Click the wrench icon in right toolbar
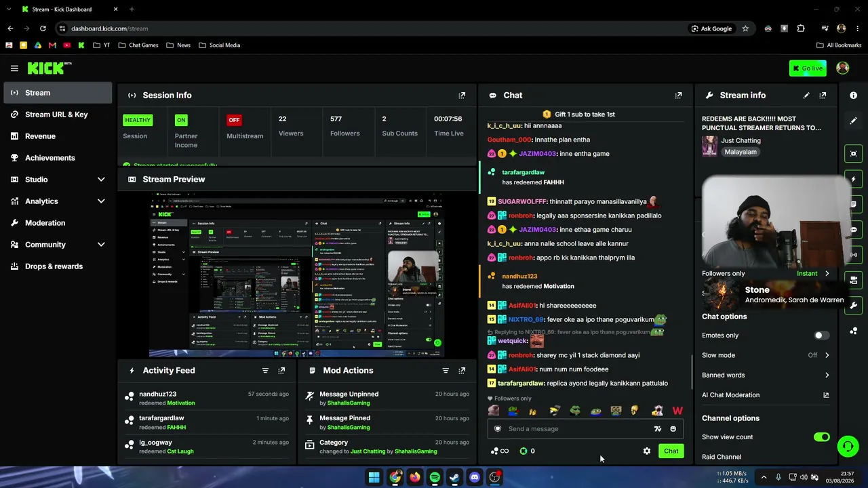 853,305
